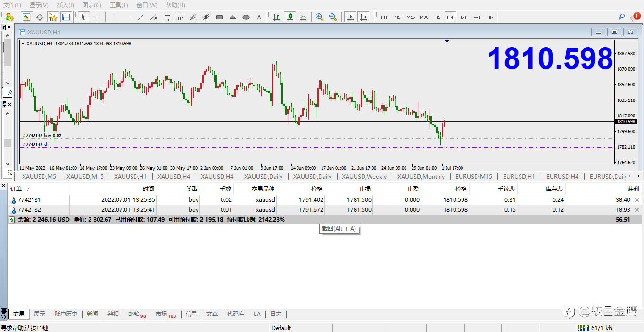Set timeframe to H1
This screenshot has height=332, width=644.
pyautogui.click(x=437, y=17)
